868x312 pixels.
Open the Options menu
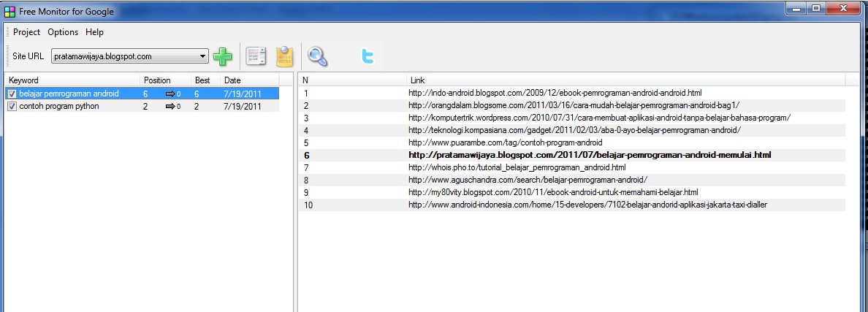(63, 32)
